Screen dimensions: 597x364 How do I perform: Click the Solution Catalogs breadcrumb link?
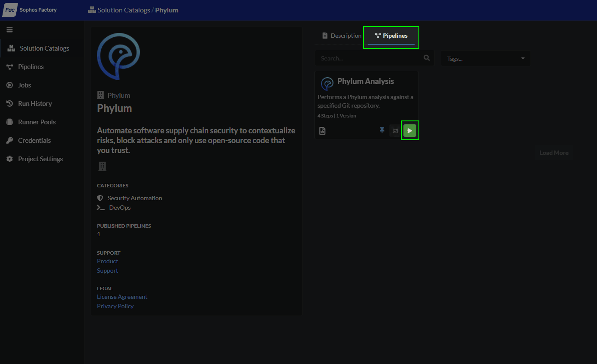click(x=124, y=10)
